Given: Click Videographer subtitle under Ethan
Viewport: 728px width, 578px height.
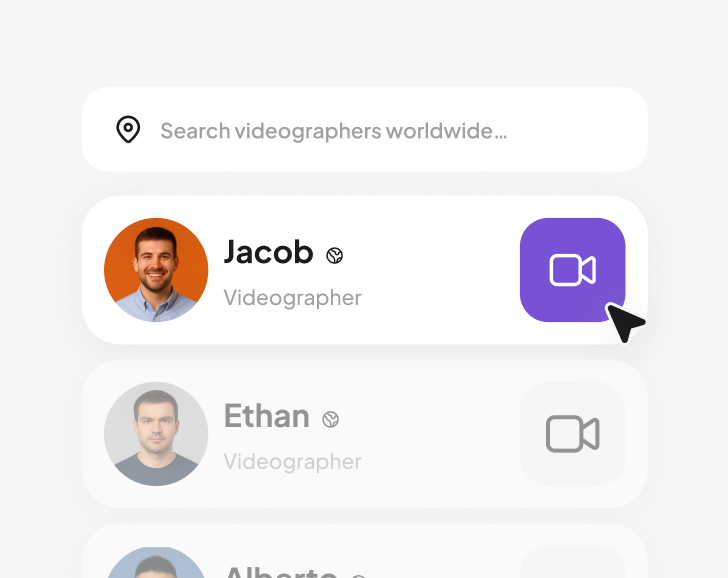Looking at the screenshot, I should 292,461.
